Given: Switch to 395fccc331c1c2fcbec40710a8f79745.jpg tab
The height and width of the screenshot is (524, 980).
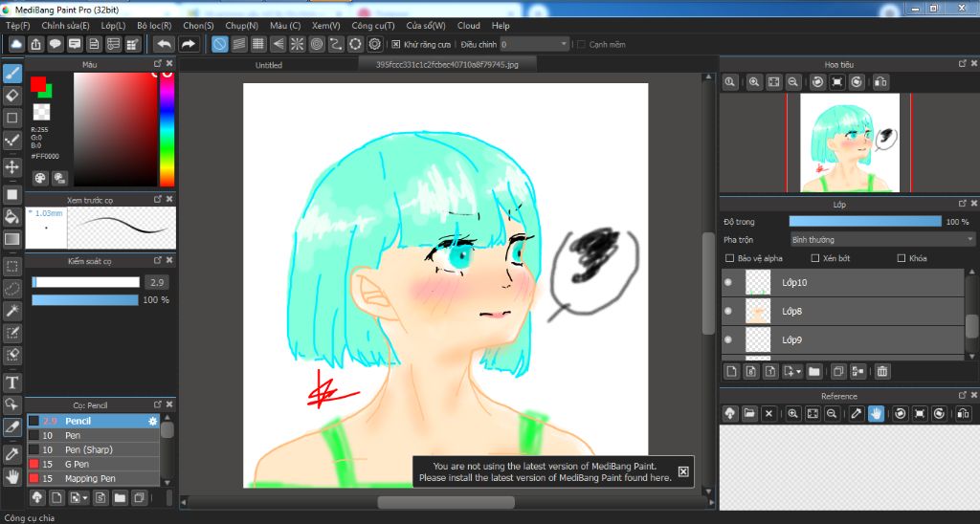Looking at the screenshot, I should [x=447, y=64].
